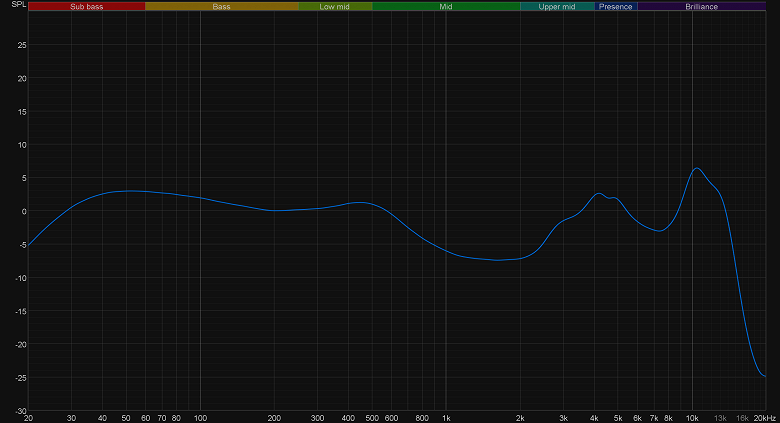Image resolution: width=780 pixels, height=423 pixels.
Task: Click the 100 Hz frequency tick label
Action: [200, 418]
